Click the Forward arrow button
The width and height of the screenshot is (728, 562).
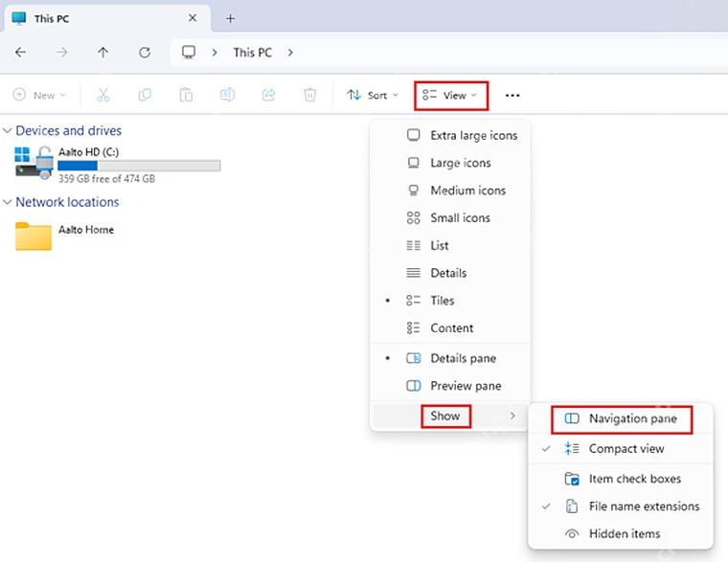click(x=61, y=53)
